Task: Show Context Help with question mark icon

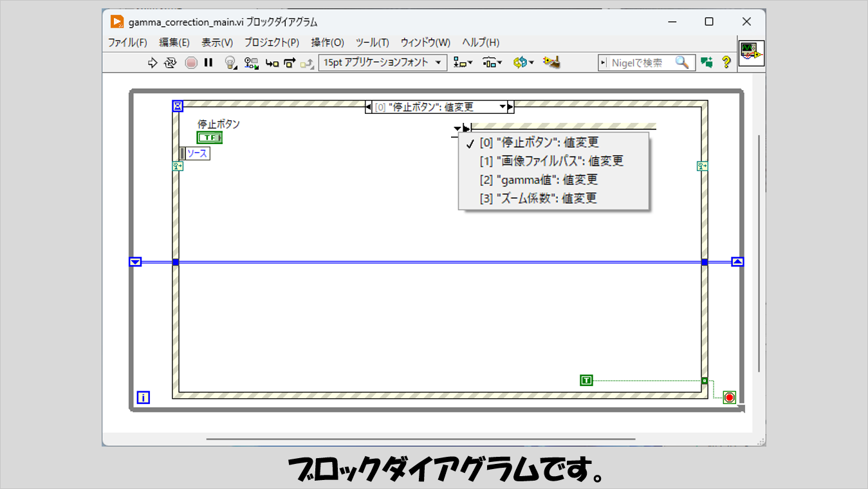Action: (x=726, y=62)
